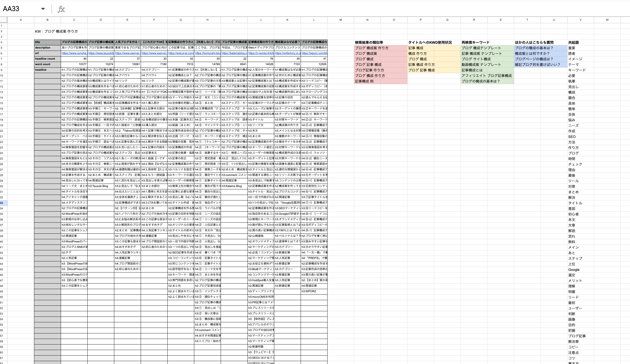Screen dimensions: 630x364
Task: Select the 'h3:Katame Blog' cell
Action: 234,186
